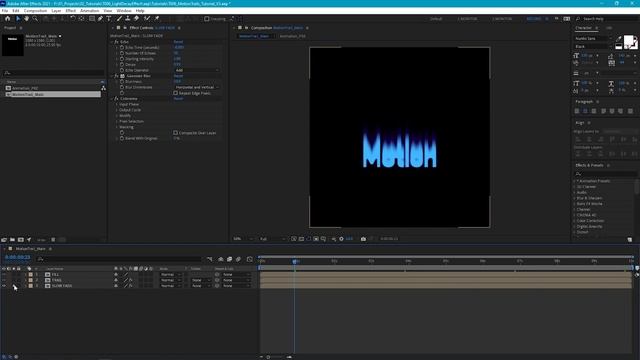Collapse the Gaussian Blur effect group
Screen dimensions: 640x360
[111, 76]
